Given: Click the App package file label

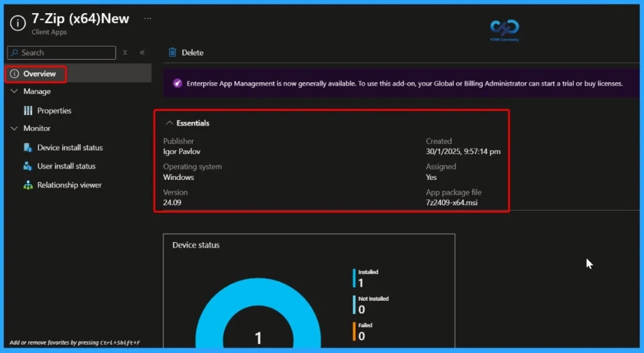Looking at the screenshot, I should 453,193.
